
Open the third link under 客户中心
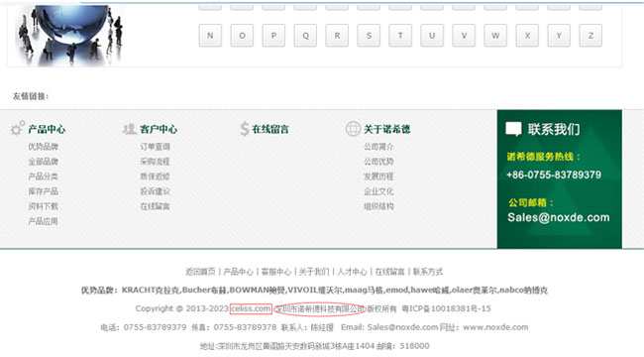[155, 177]
